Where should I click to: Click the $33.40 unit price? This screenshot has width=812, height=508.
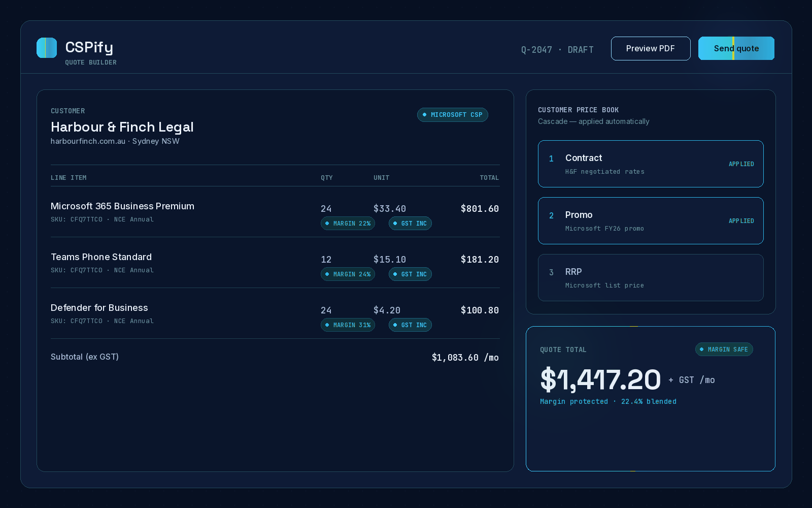coord(390,209)
